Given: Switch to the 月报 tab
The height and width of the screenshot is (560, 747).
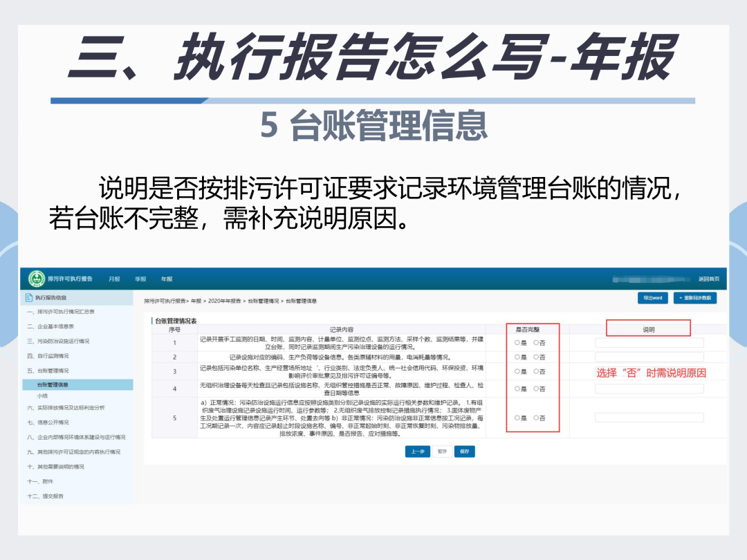Looking at the screenshot, I should [114, 279].
